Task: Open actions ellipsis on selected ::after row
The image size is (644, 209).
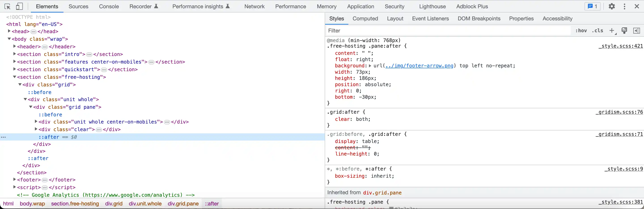Action: 4,137
